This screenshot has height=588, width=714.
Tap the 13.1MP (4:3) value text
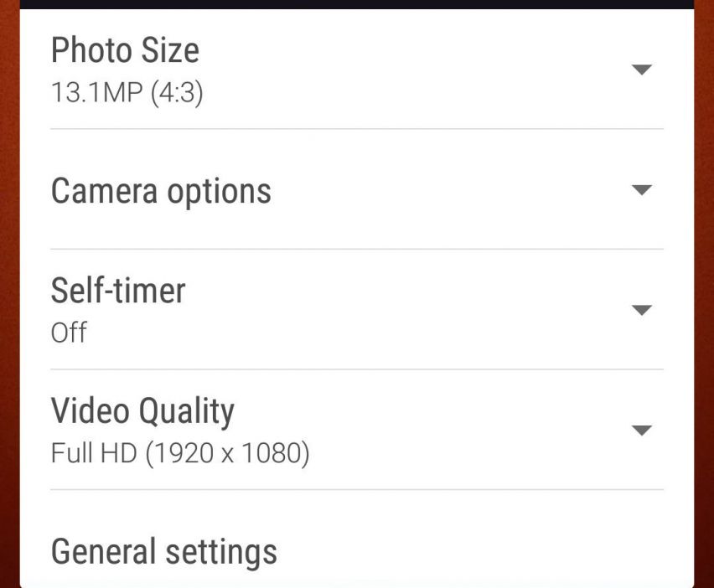point(127,92)
